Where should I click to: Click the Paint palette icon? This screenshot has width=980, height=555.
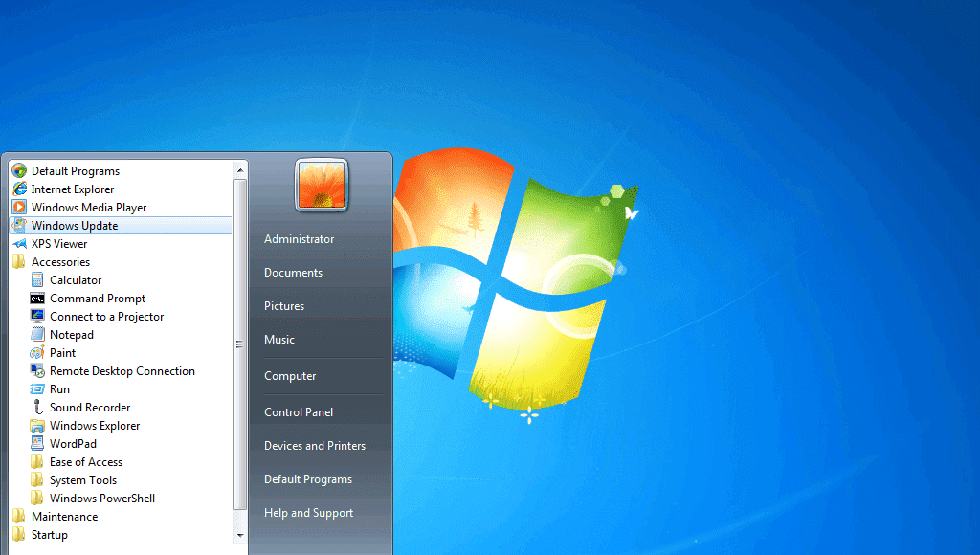[x=37, y=353]
